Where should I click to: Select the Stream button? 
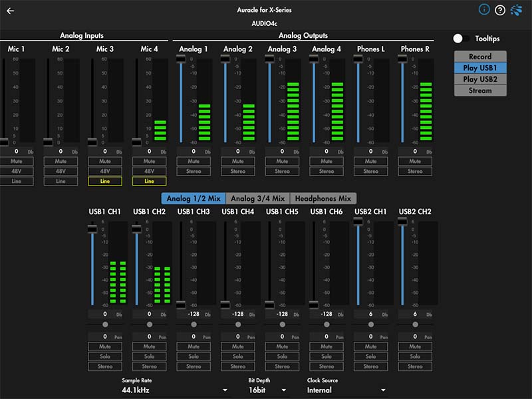[x=480, y=90]
